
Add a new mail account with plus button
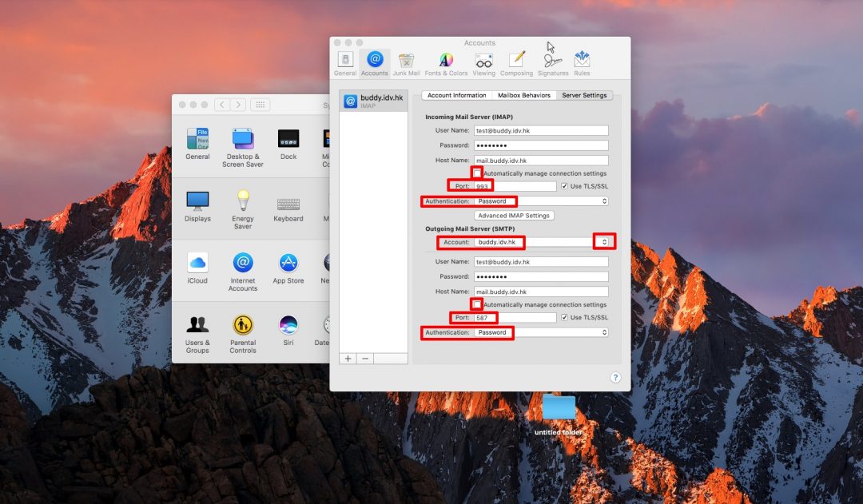[348, 358]
